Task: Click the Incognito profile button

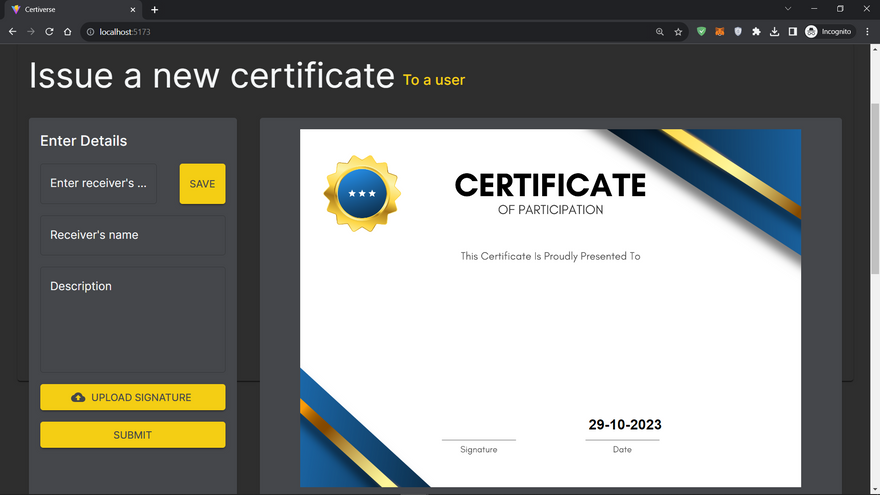Action: [828, 32]
